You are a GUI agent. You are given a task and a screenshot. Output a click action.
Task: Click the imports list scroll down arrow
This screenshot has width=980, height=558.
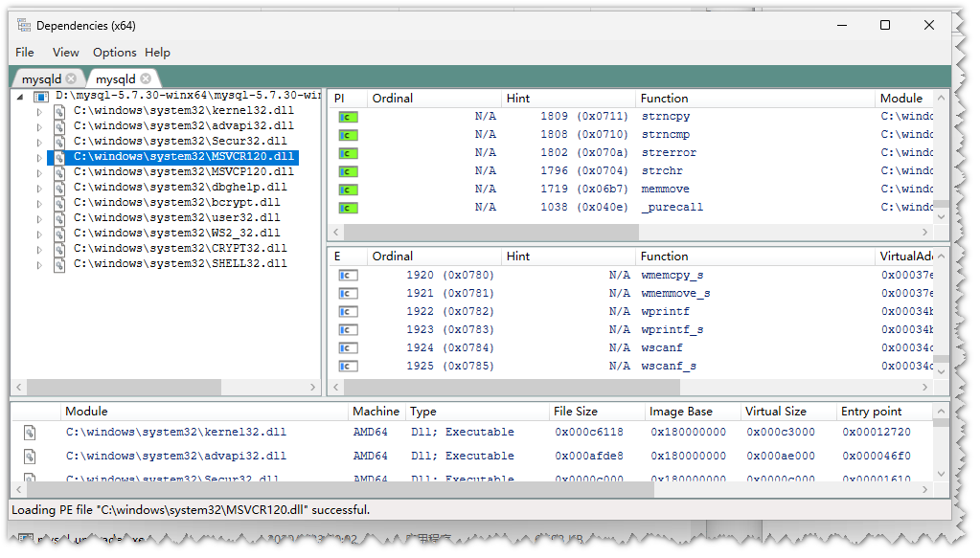tap(942, 217)
